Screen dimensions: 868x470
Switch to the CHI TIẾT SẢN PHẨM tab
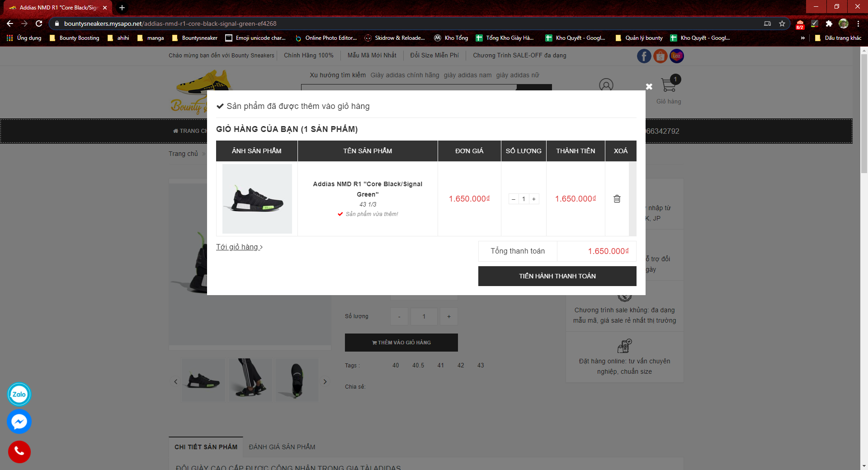point(206,447)
